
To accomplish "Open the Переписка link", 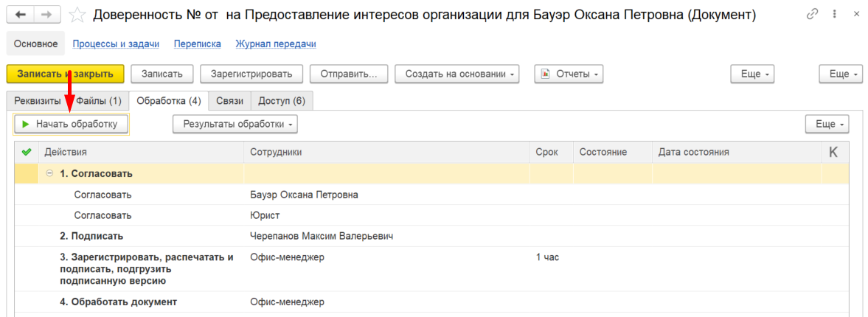I will pos(197,43).
